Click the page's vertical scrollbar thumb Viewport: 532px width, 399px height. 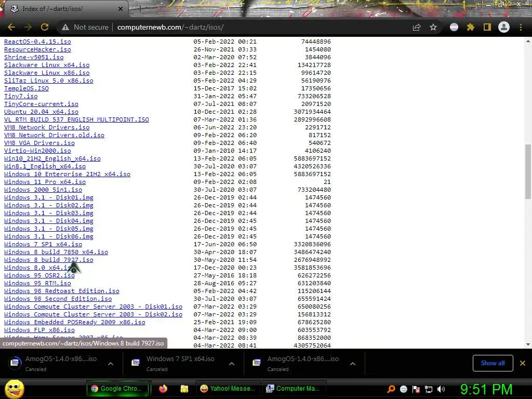[x=528, y=171]
